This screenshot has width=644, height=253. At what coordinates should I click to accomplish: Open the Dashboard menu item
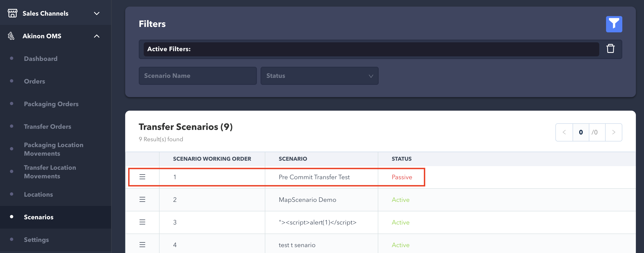[40, 59]
